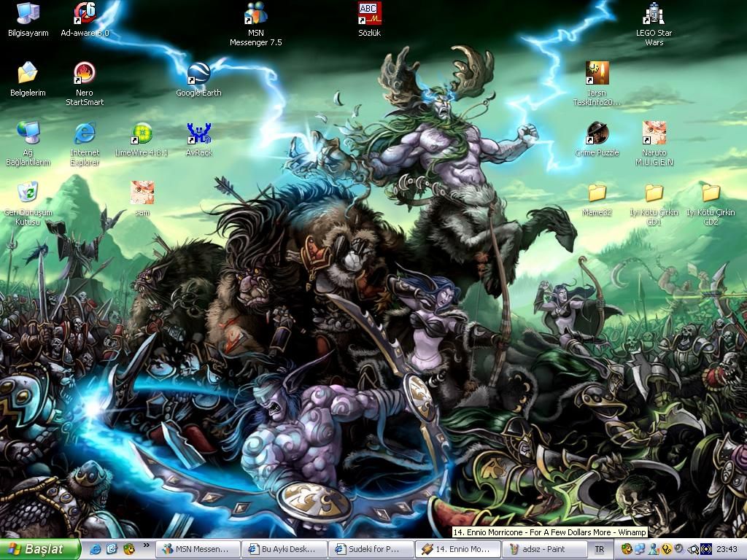Select the AvRack desktop shortcut
The height and width of the screenshot is (560, 747).
click(x=198, y=134)
